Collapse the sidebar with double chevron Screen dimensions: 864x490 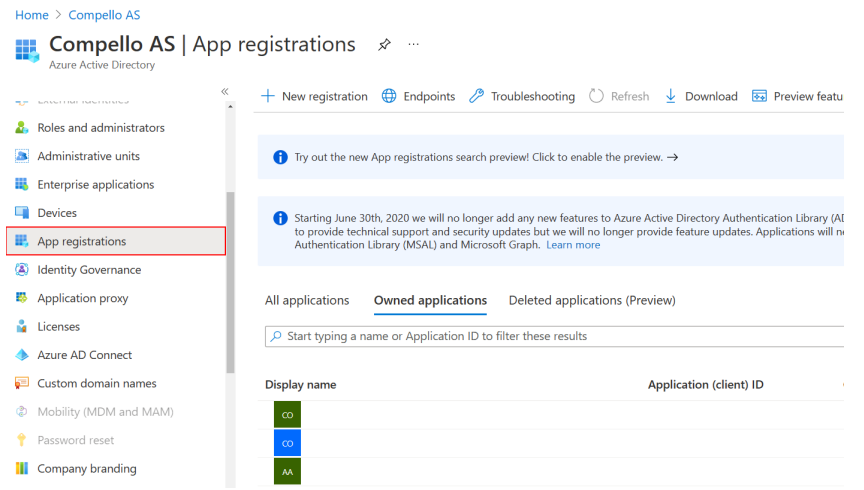click(x=224, y=91)
